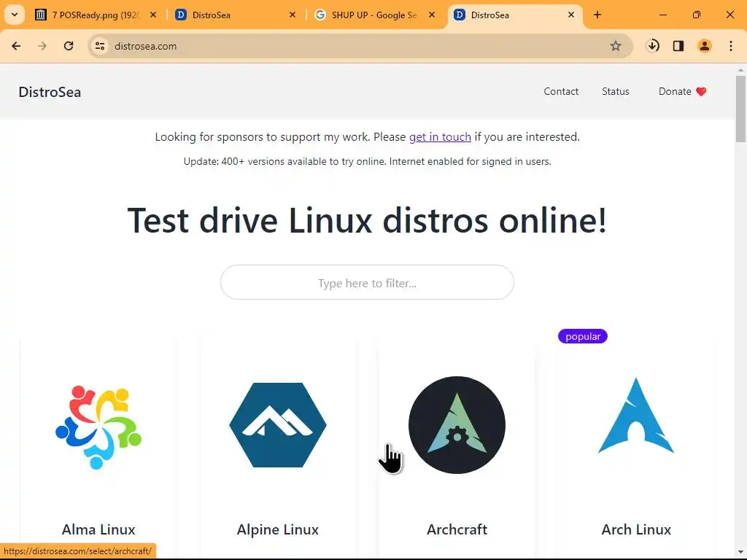Click the red heart next to Donate
The image size is (747, 560).
coord(701,91)
